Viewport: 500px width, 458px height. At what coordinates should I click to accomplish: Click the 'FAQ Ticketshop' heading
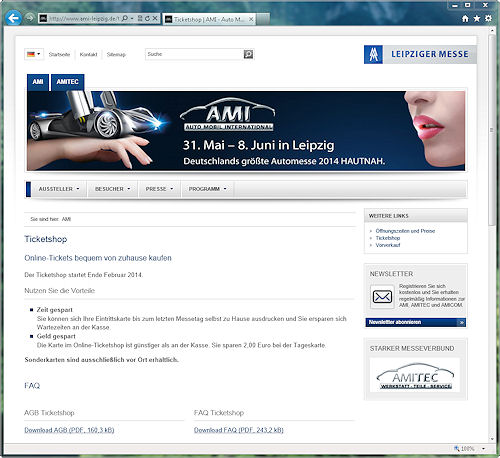pos(219,413)
